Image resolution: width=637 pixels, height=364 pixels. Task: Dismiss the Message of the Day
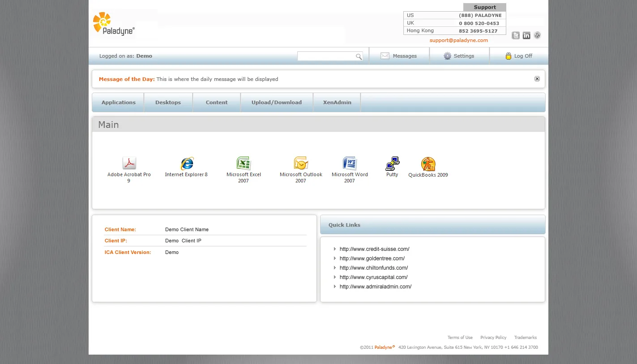click(537, 79)
